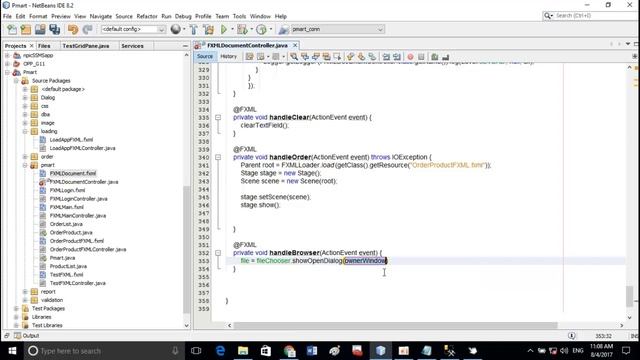Open Microsoft Edge from the taskbar

[220, 351]
